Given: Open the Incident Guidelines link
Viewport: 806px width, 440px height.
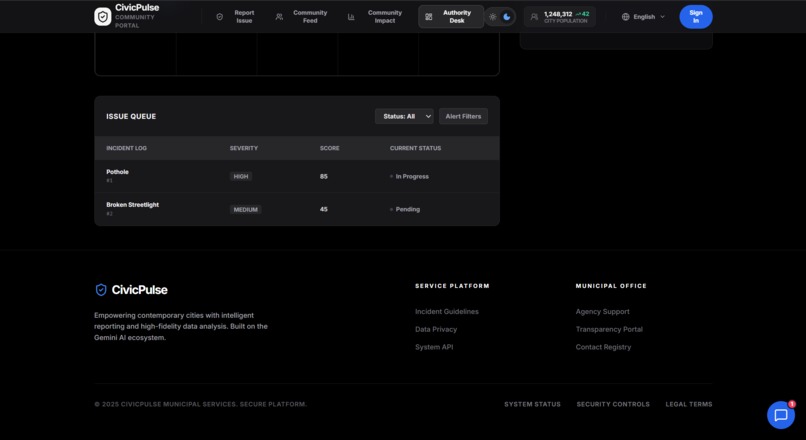Looking at the screenshot, I should pos(447,311).
